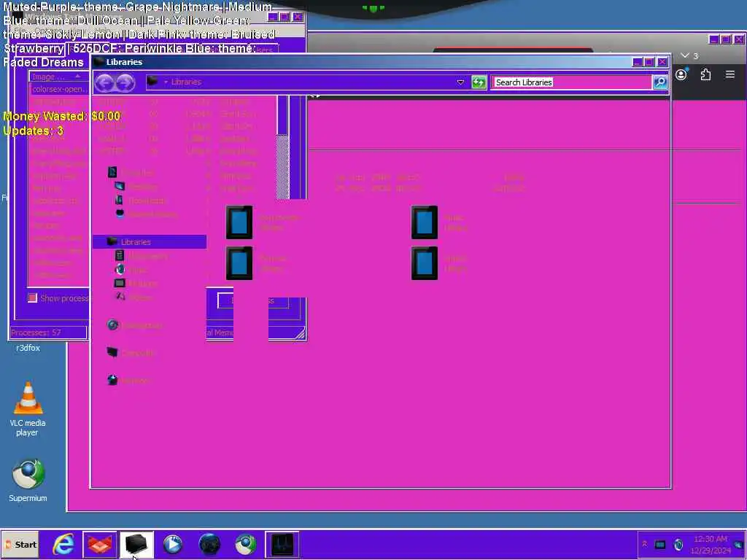
Task: Go forward in the Libraries window
Action: click(125, 82)
